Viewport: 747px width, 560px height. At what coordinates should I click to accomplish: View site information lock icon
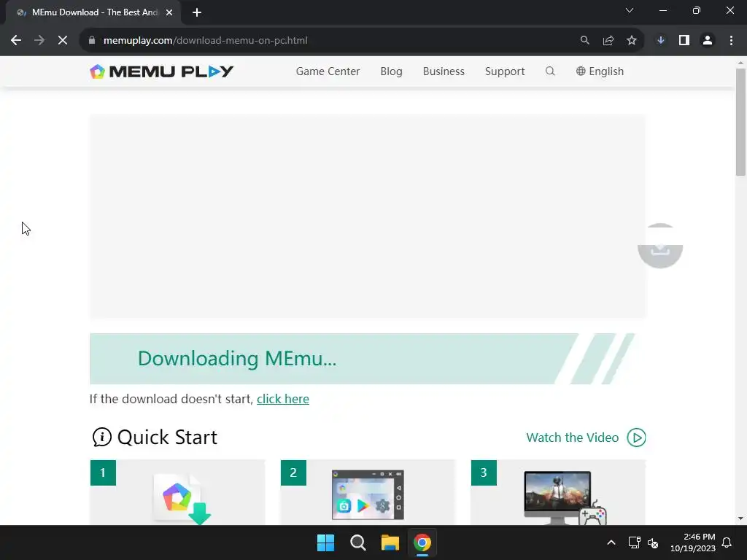click(x=92, y=41)
